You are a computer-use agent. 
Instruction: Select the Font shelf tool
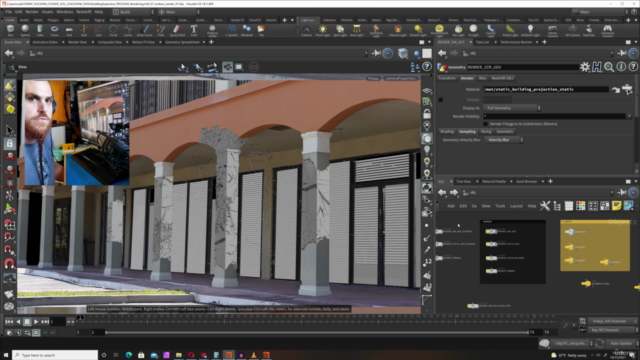click(x=193, y=30)
